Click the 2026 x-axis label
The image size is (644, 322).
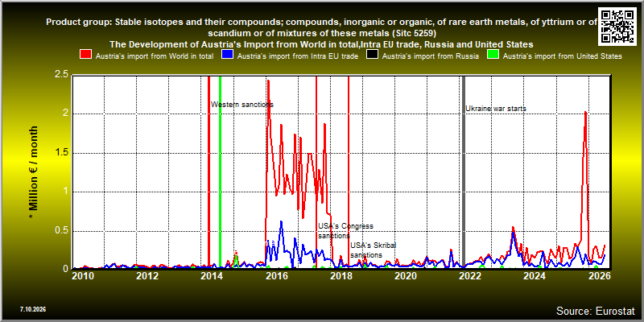click(x=599, y=277)
